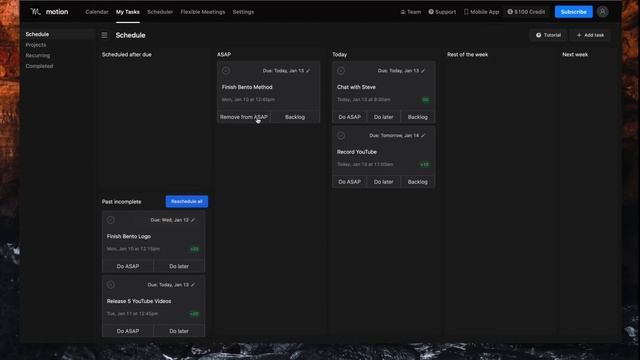The image size is (640, 360).
Task: Open the Finish Bento Logo task title
Action: click(129, 236)
